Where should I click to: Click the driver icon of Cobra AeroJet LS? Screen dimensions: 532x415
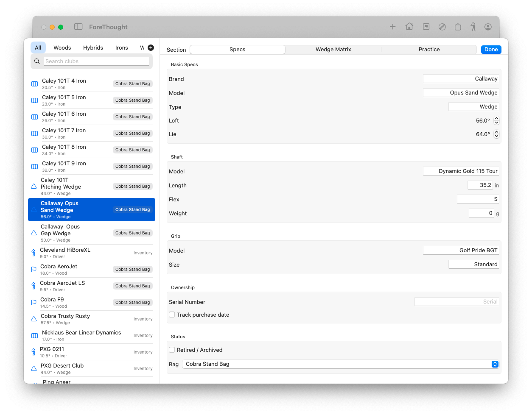pyautogui.click(x=34, y=286)
